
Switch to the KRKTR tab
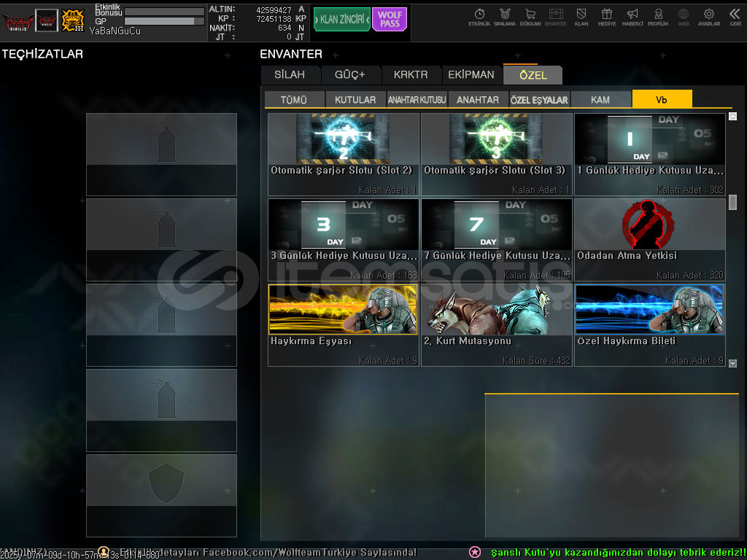pyautogui.click(x=411, y=75)
